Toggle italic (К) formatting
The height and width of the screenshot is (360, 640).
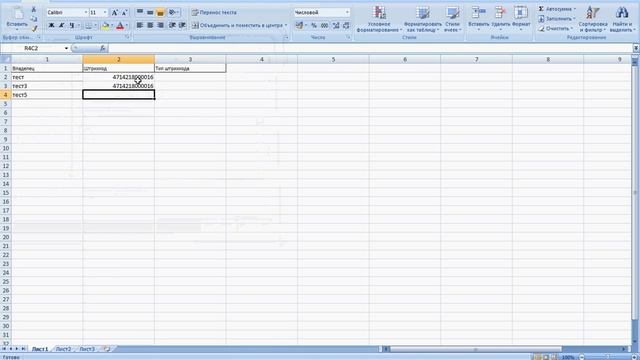(x=62, y=26)
